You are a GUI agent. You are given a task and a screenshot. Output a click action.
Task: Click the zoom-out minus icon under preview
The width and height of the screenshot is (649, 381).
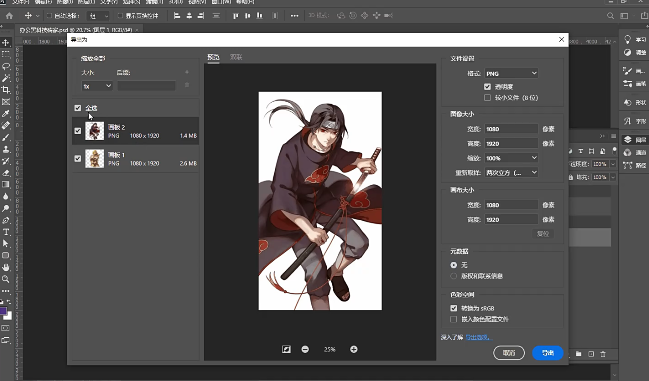click(x=305, y=350)
